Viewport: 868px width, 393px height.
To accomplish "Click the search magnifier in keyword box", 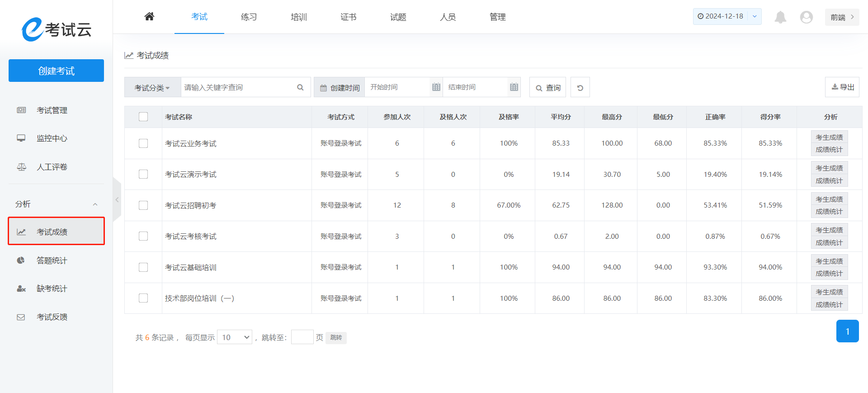I will (x=300, y=87).
